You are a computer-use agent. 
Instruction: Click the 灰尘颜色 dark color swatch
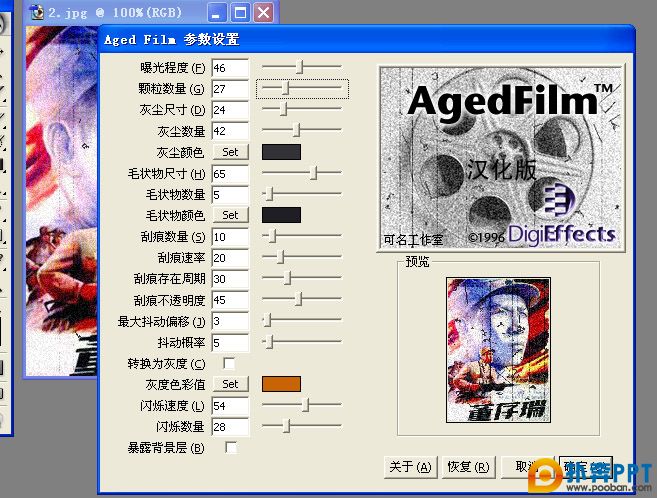(281, 152)
